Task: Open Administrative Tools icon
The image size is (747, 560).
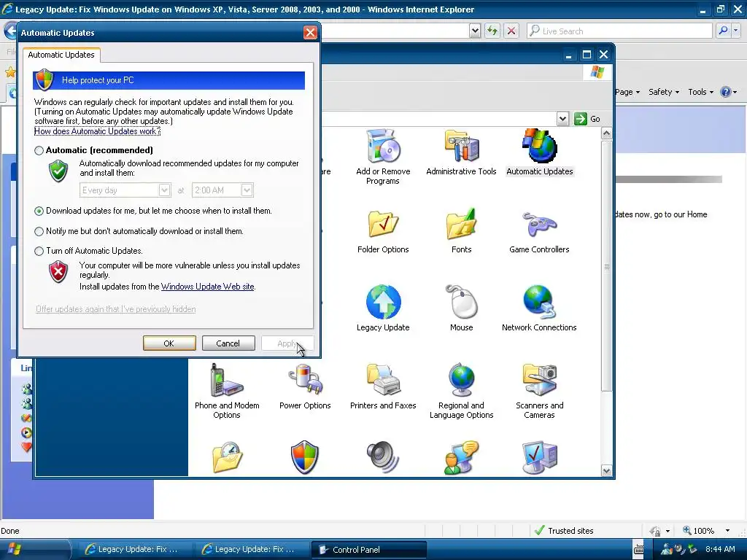Action: click(461, 153)
